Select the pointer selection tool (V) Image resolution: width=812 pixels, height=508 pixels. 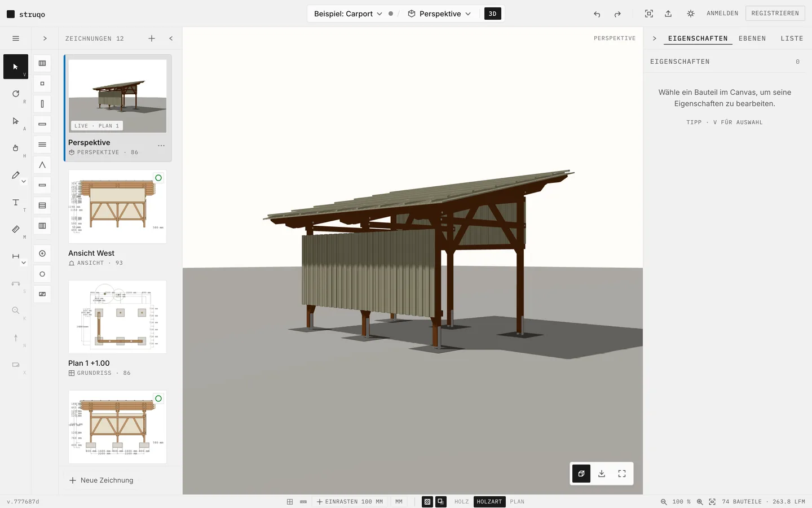pos(16,67)
